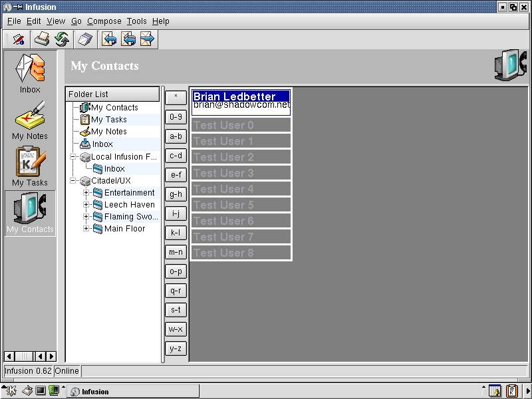Open the Compose menu
Screen dimensions: 532x399
tap(104, 21)
